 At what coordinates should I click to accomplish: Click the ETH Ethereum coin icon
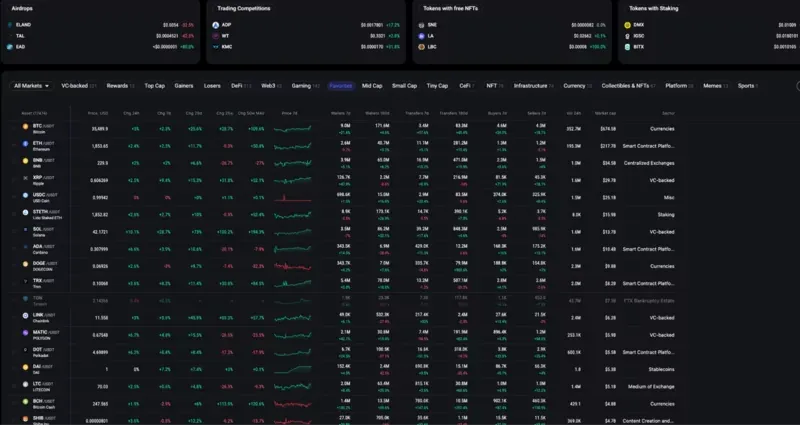pyautogui.click(x=26, y=144)
